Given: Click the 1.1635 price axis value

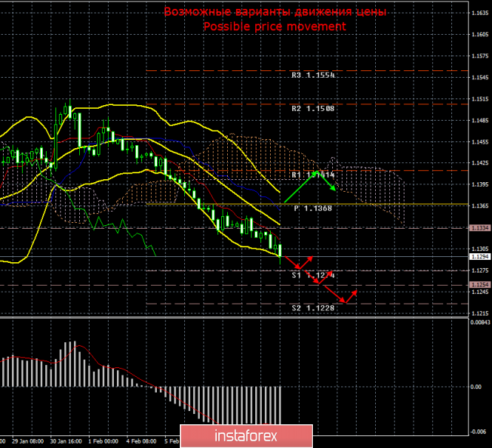Looking at the screenshot, I should [480, 13].
